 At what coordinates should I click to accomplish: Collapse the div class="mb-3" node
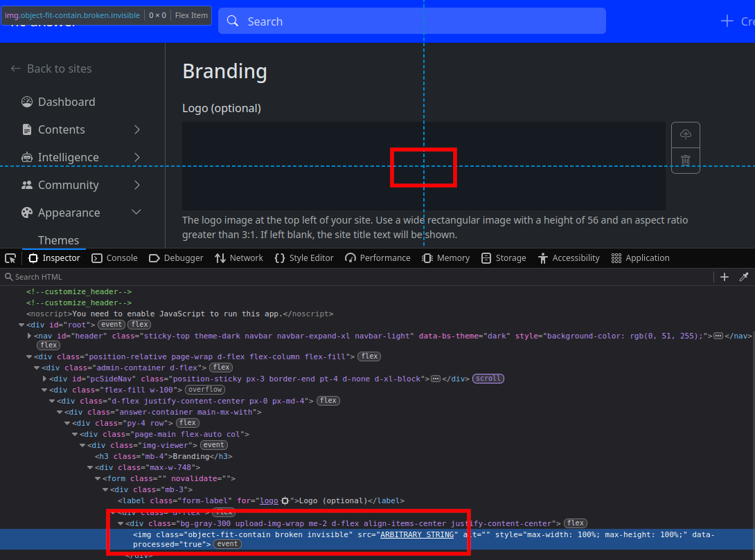105,490
